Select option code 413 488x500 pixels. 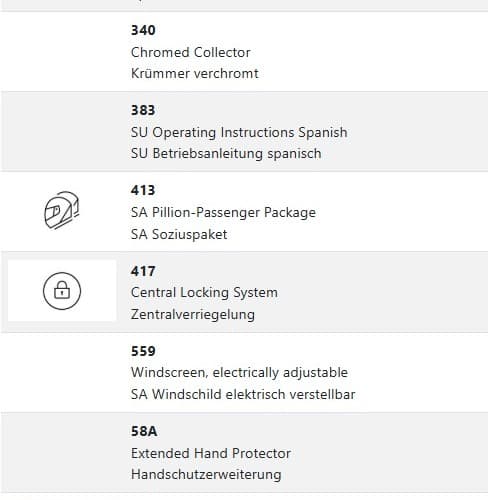[x=143, y=190]
